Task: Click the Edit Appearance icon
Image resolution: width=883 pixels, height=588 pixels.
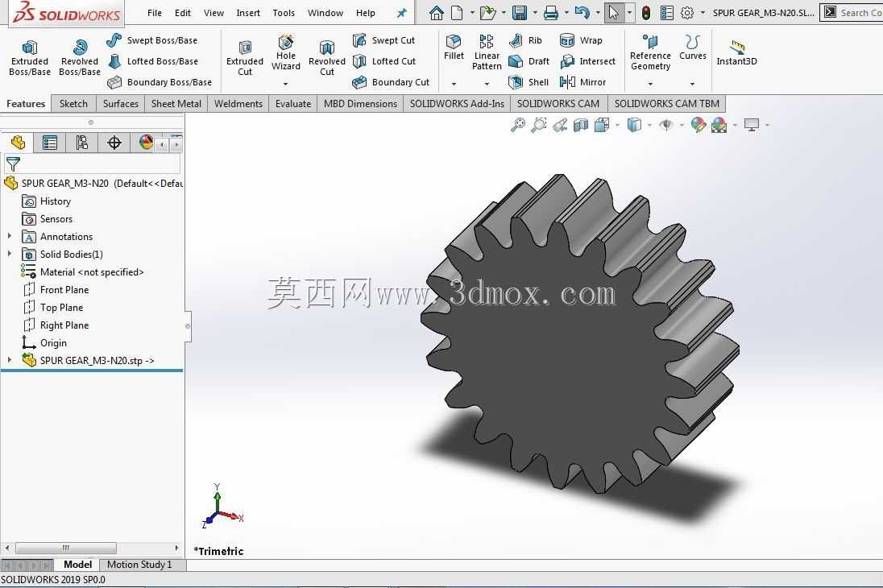Action: [x=698, y=125]
